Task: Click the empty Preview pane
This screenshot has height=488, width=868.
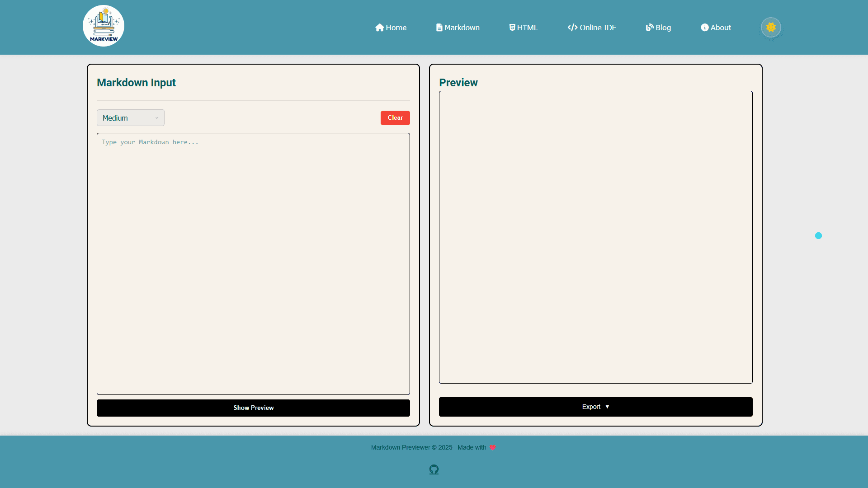Action: (595, 237)
